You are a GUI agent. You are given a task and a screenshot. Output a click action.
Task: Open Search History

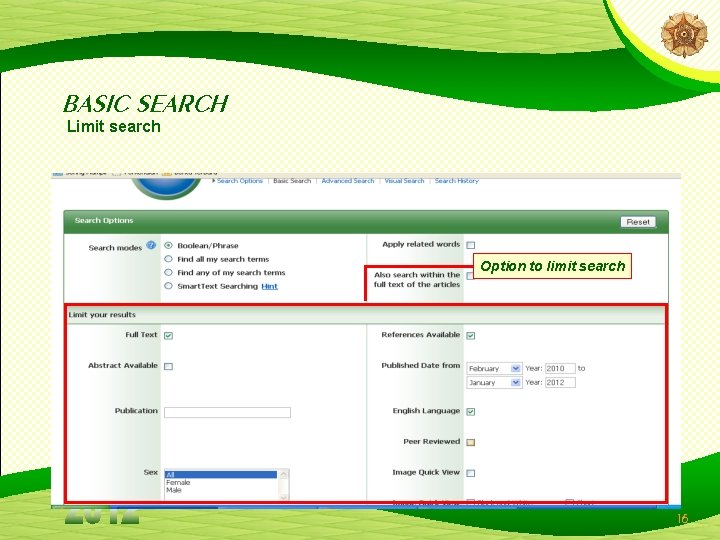[x=456, y=181]
